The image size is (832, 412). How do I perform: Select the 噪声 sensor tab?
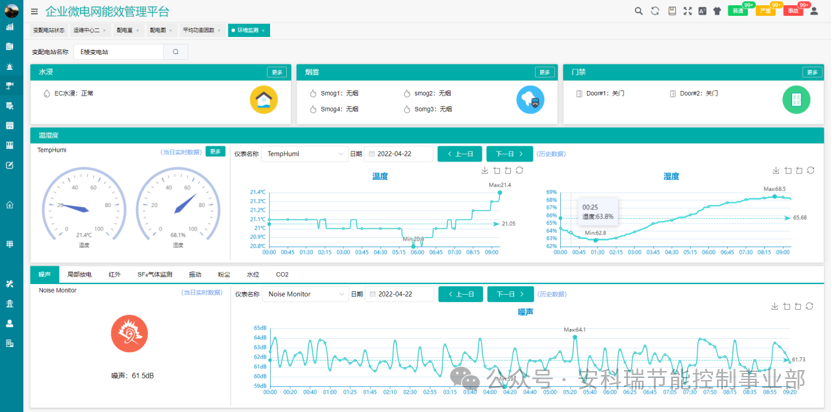point(45,274)
